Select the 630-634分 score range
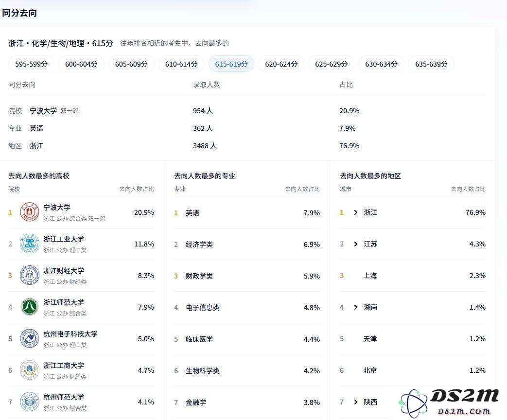 pyautogui.click(x=381, y=64)
